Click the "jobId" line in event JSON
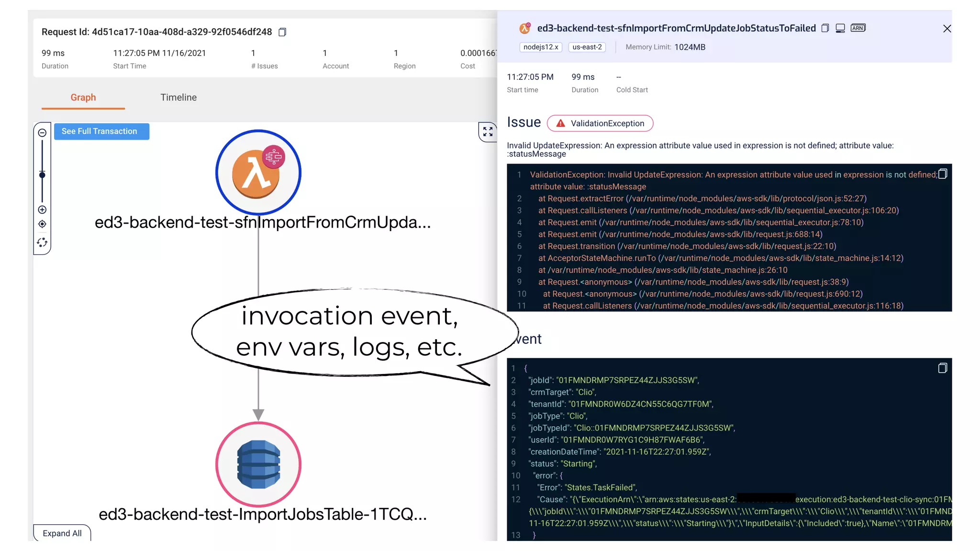Image resolution: width=980 pixels, height=551 pixels. [x=613, y=380]
